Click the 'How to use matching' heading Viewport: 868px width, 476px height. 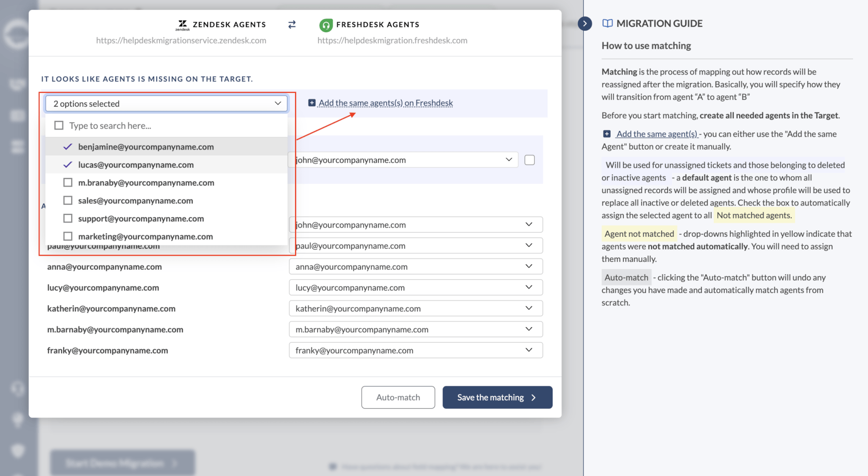coord(646,45)
